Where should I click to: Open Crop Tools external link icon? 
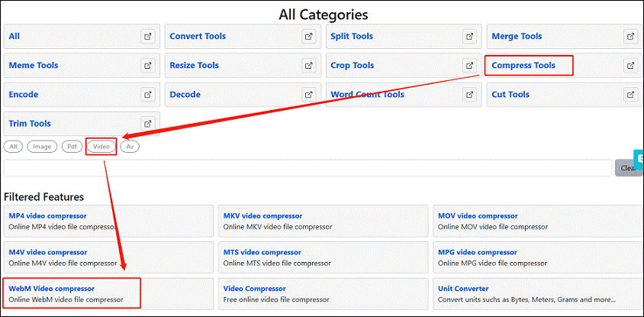pos(469,66)
